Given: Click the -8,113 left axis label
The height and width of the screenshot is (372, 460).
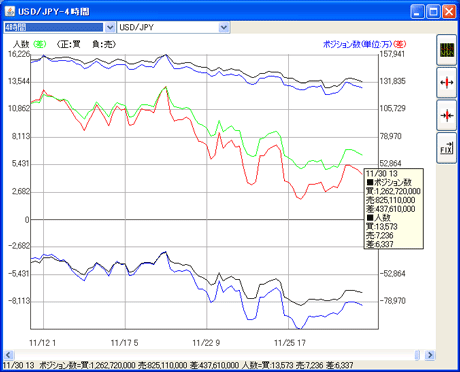Looking at the screenshot, I should pyautogui.click(x=19, y=301).
